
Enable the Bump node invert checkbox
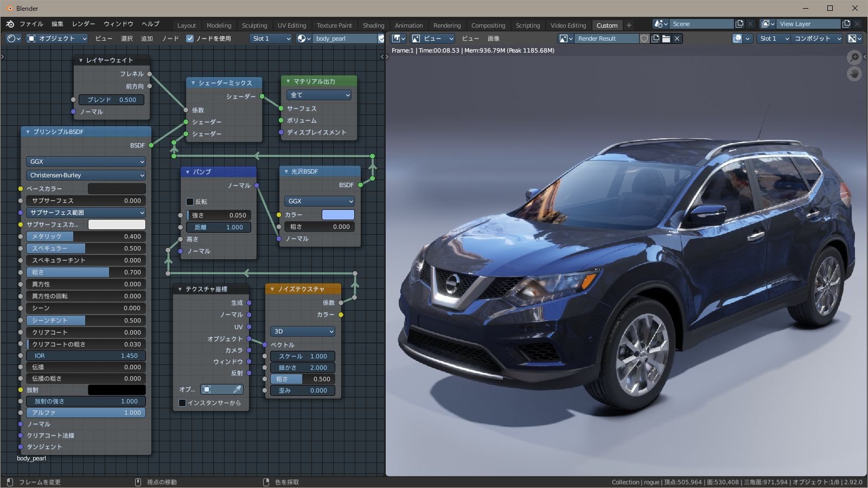coord(190,202)
